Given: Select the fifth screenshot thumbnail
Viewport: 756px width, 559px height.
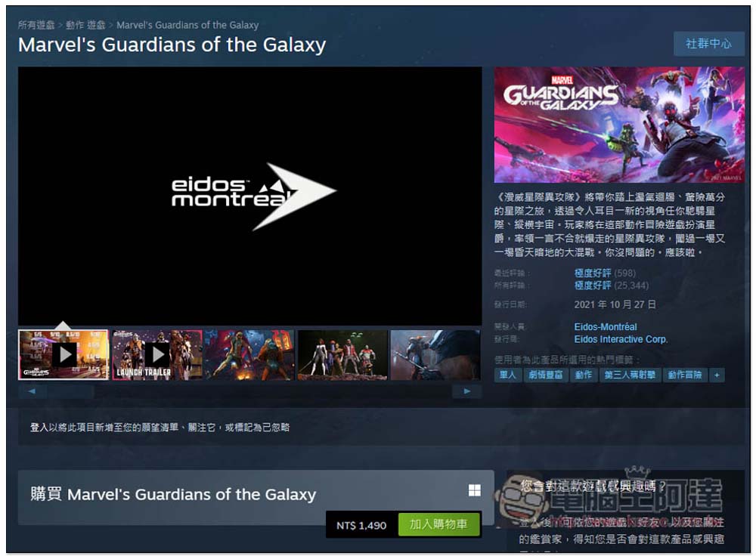Looking at the screenshot, I should click(435, 355).
